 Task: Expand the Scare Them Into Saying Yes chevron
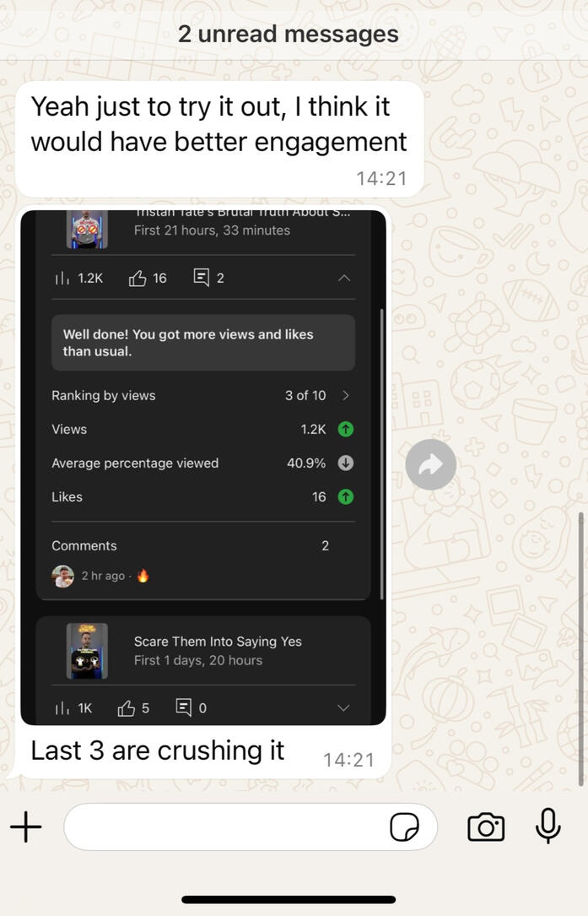pyautogui.click(x=343, y=708)
